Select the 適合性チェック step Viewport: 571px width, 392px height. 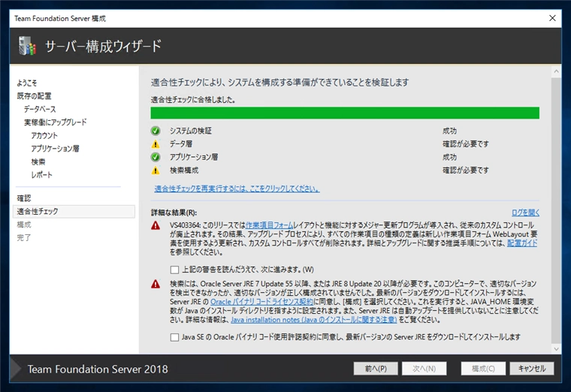pyautogui.click(x=74, y=212)
